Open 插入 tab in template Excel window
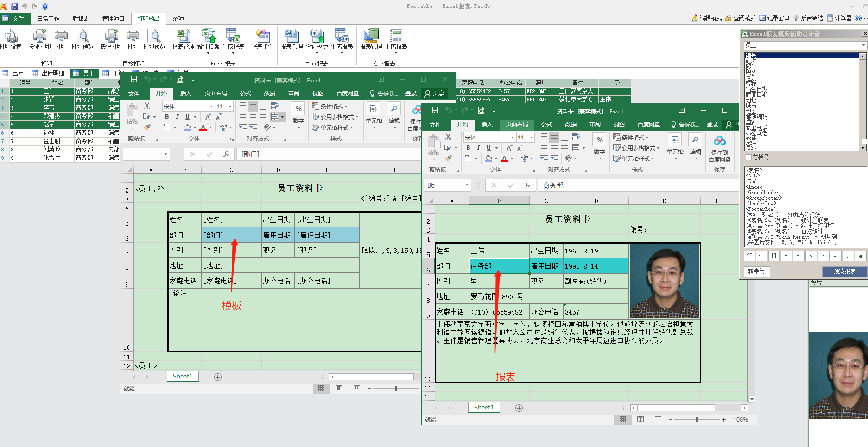Screen dimensions: 868x447 click(185, 94)
